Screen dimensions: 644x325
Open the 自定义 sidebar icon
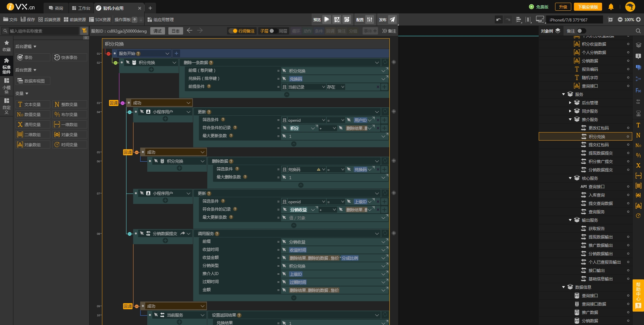[6, 106]
